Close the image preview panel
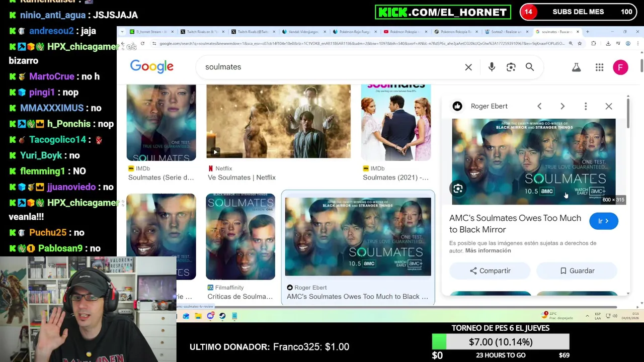The image size is (644, 362). point(609,106)
